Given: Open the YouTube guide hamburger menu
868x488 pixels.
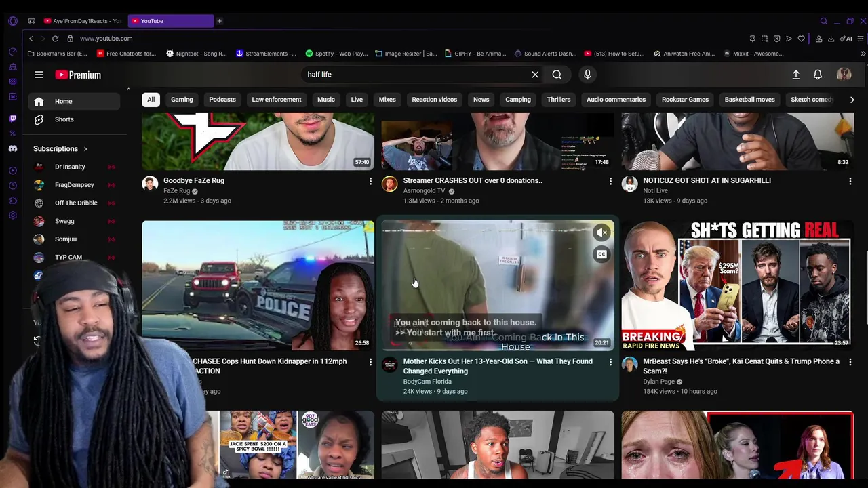Looking at the screenshot, I should (x=39, y=75).
